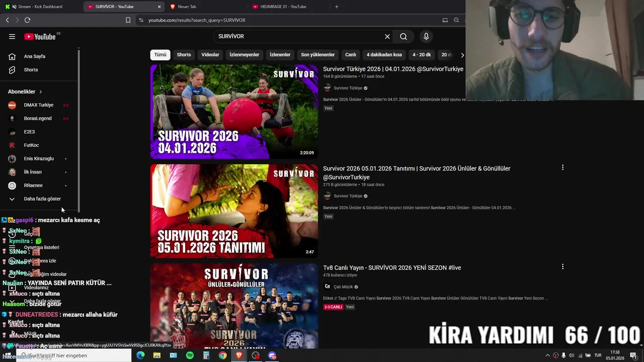Switch to Neuer Tab browser tab

pos(206,7)
